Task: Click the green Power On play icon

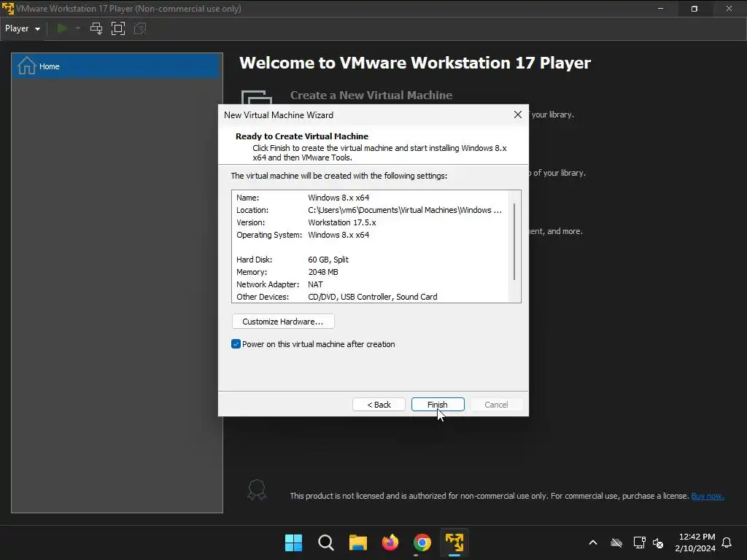Action: pos(61,28)
